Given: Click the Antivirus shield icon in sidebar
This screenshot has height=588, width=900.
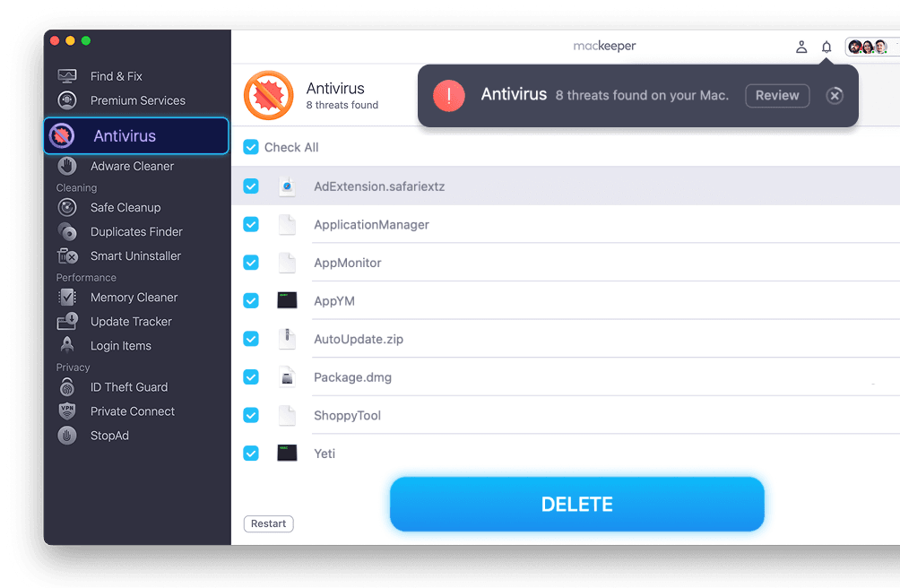Looking at the screenshot, I should pyautogui.click(x=62, y=136).
